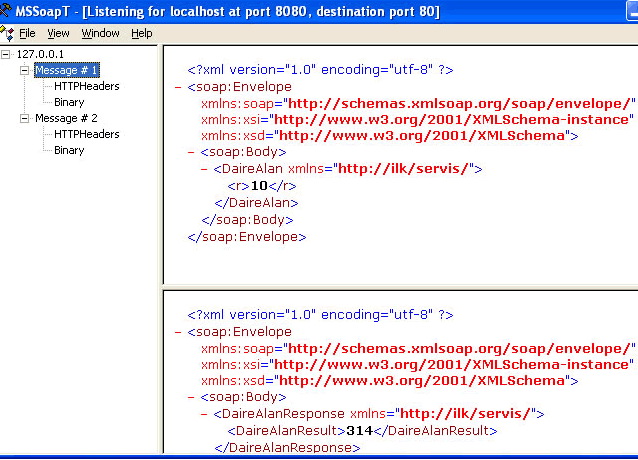
Task: Collapse the DaireAlanResponse element
Action: click(x=205, y=414)
